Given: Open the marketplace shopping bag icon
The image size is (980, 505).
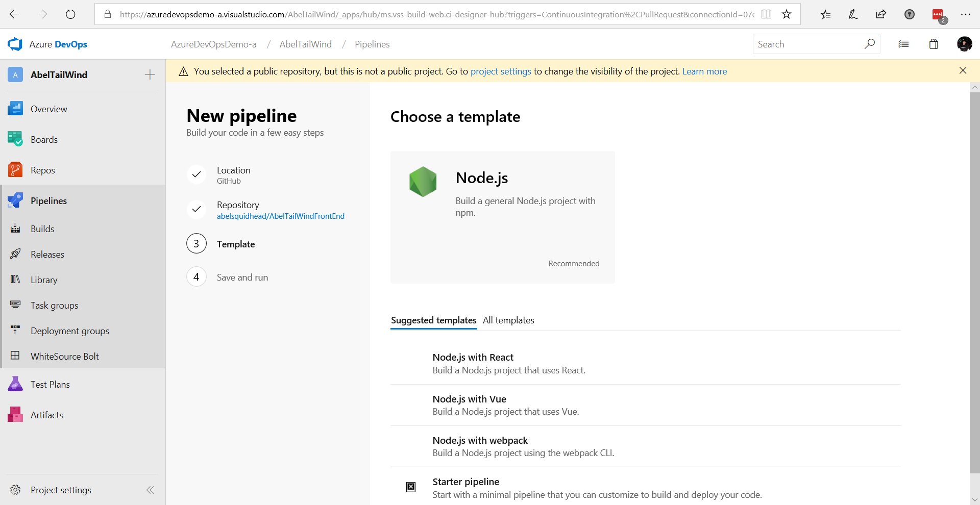Looking at the screenshot, I should (934, 44).
